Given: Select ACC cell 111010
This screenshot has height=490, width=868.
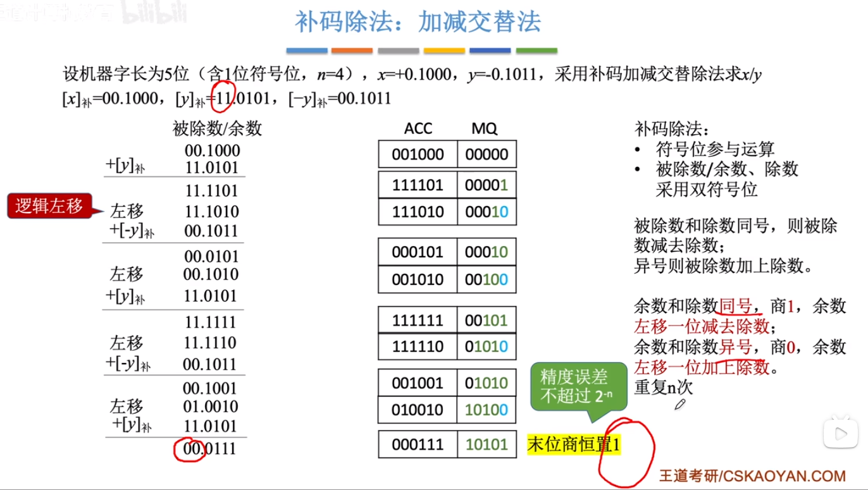Looking at the screenshot, I should coord(418,212).
